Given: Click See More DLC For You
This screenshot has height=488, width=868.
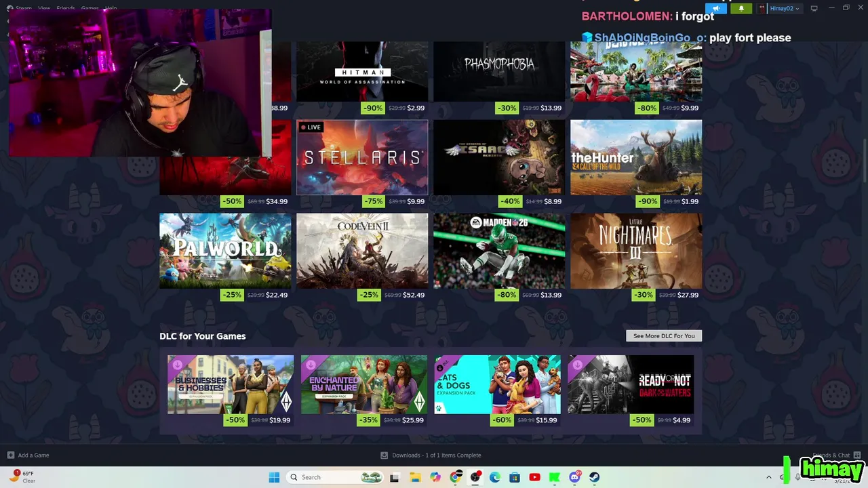Looking at the screenshot, I should (x=664, y=335).
